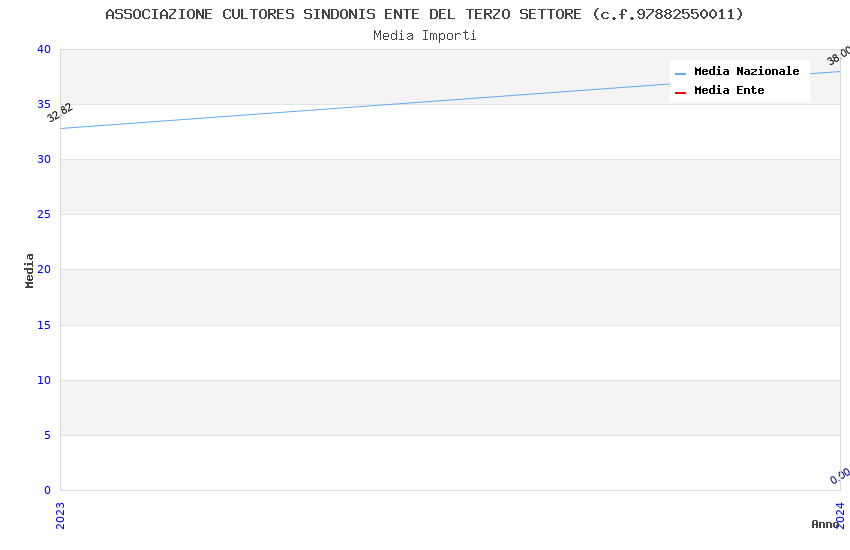Click the 2023 x-axis label
Screen dimensions: 850x550
[60, 515]
